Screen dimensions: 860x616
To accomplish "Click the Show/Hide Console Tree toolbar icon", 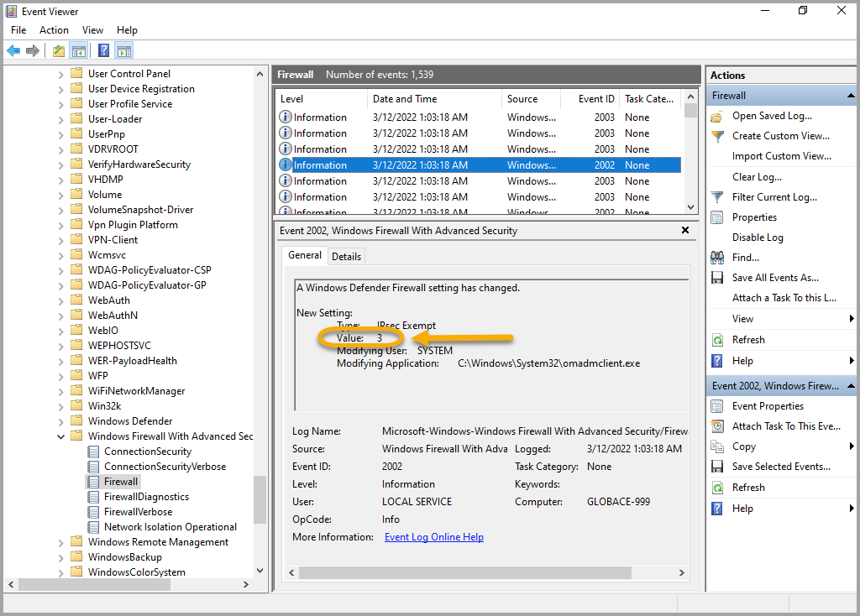I will point(79,51).
